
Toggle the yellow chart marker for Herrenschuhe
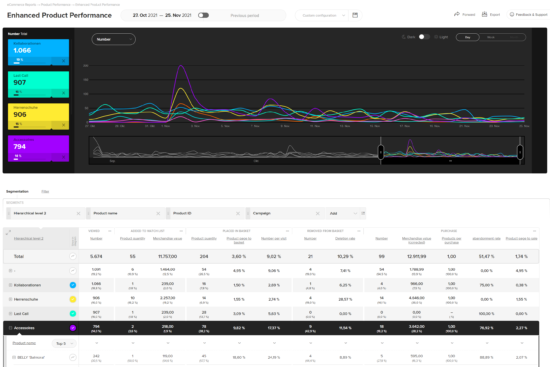pos(73,299)
